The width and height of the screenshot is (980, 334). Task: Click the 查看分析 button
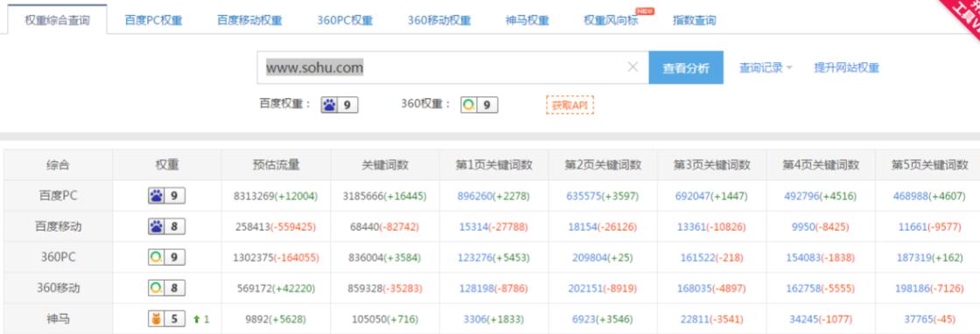tap(686, 67)
